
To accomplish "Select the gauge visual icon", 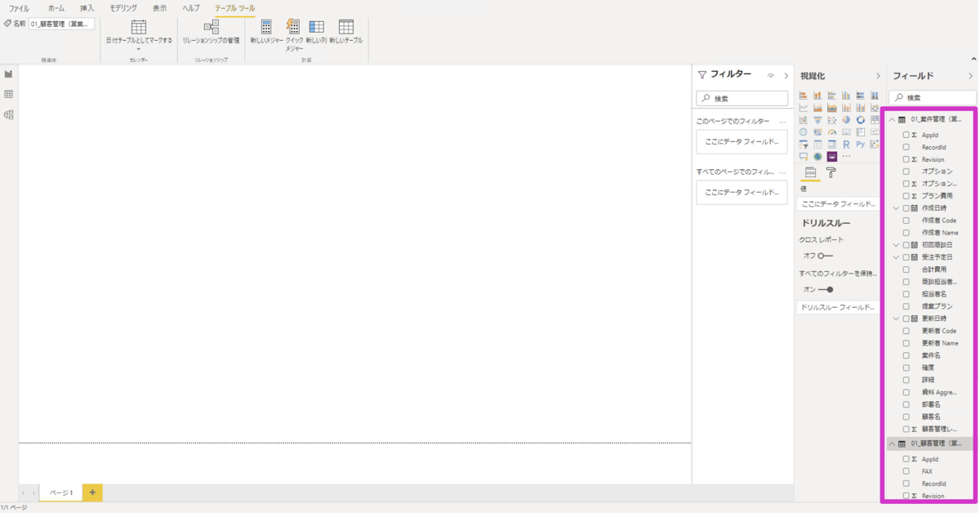I will (x=832, y=132).
